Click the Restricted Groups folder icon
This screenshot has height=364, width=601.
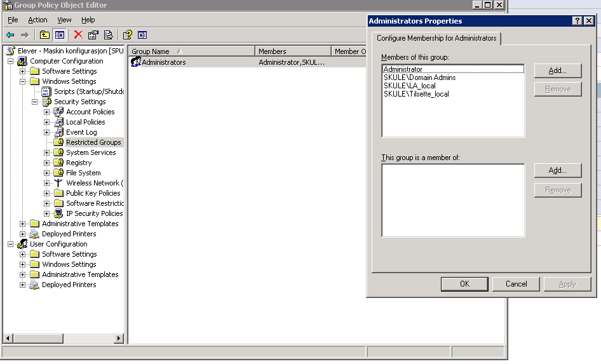pyautogui.click(x=58, y=142)
